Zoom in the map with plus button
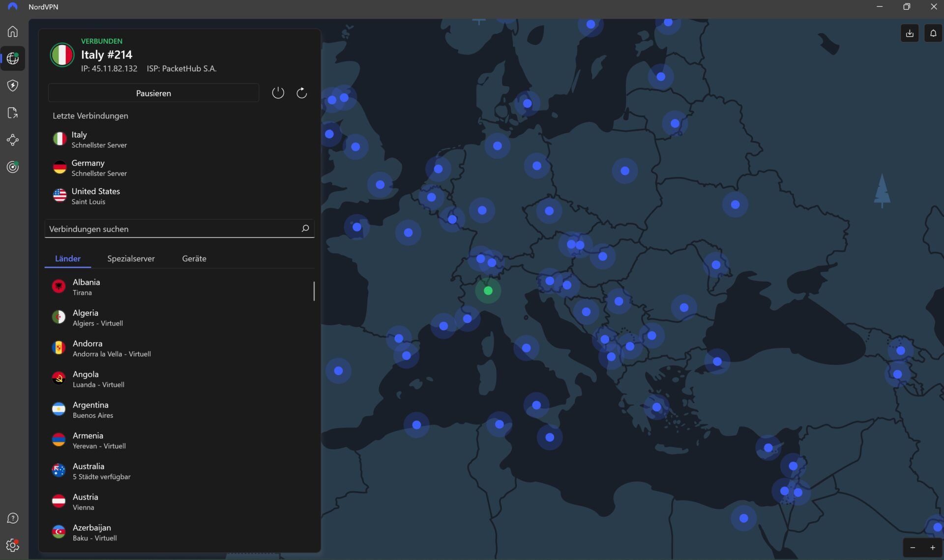 point(932,548)
